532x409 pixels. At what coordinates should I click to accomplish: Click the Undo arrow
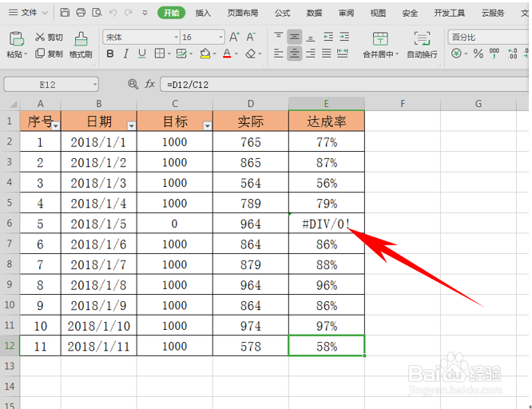[x=113, y=13]
